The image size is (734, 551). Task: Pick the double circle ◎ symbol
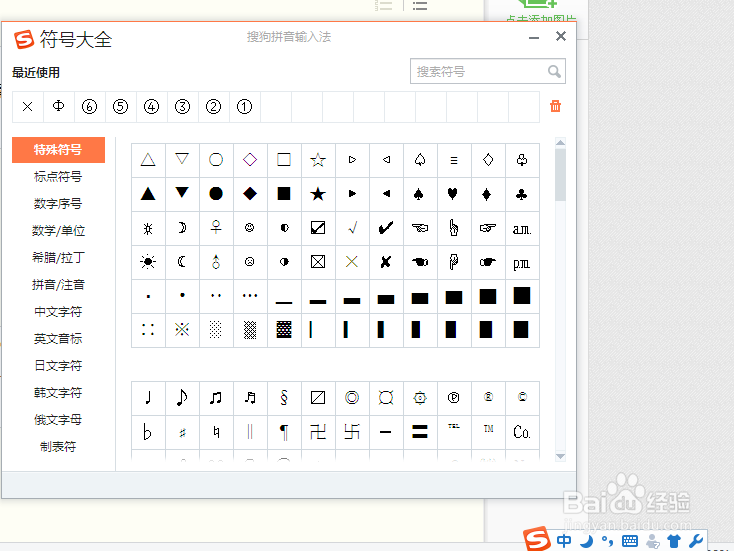[x=352, y=398]
